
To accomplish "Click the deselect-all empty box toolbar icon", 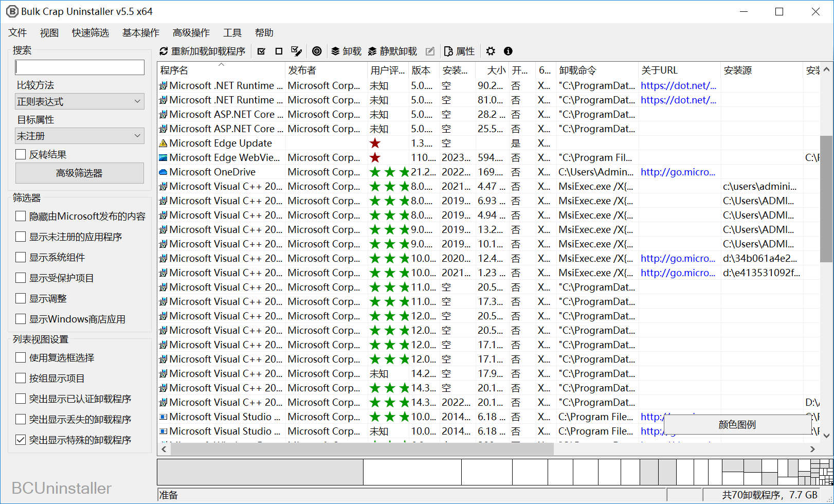I will coord(279,51).
